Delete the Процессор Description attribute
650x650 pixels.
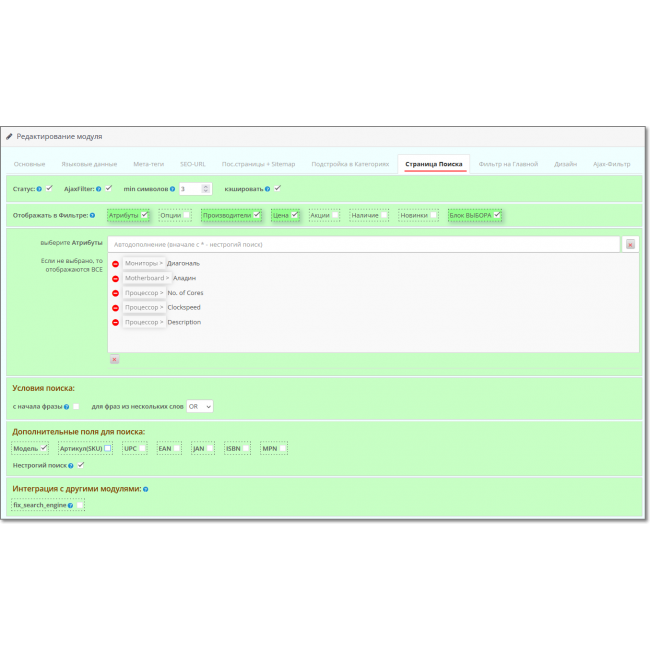[115, 323]
